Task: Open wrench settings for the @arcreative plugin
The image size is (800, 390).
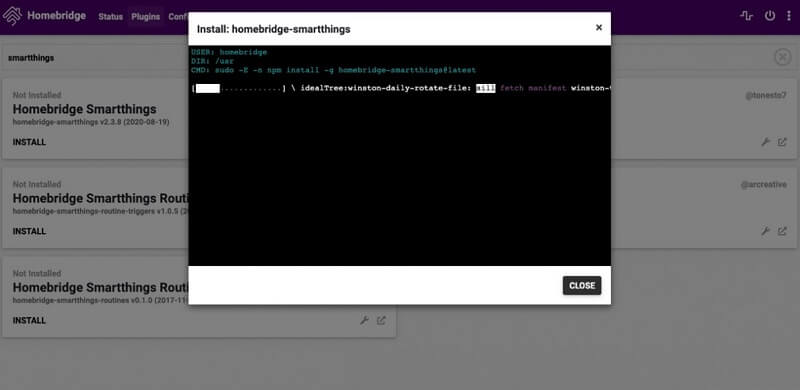Action: [x=765, y=231]
